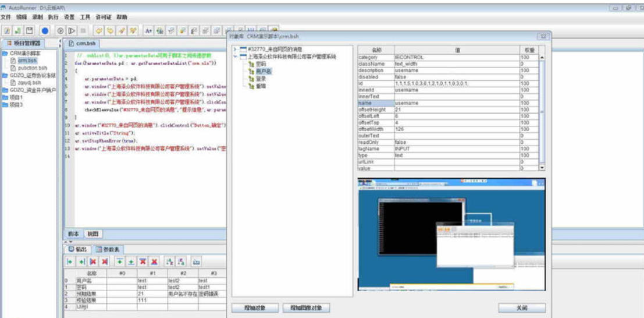Screen dimensions: 644x318
Task: Click the first green insert icon in parameter toolbar
Action: tap(70, 262)
